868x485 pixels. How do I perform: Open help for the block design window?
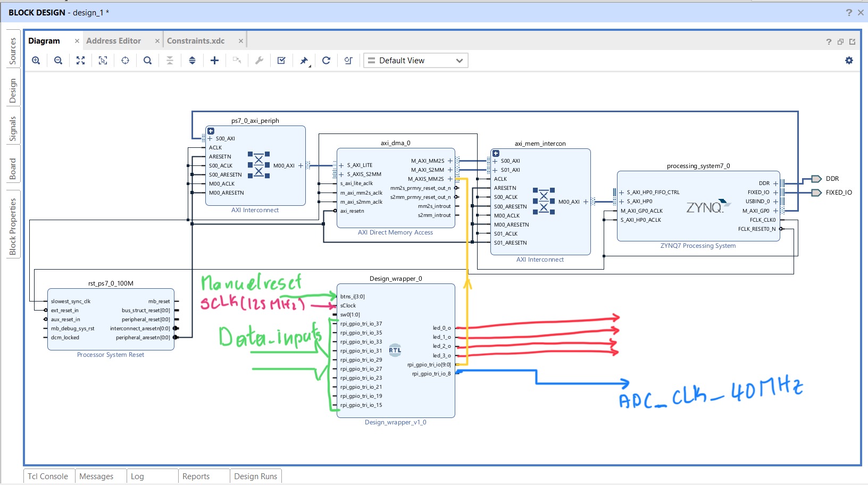click(849, 12)
